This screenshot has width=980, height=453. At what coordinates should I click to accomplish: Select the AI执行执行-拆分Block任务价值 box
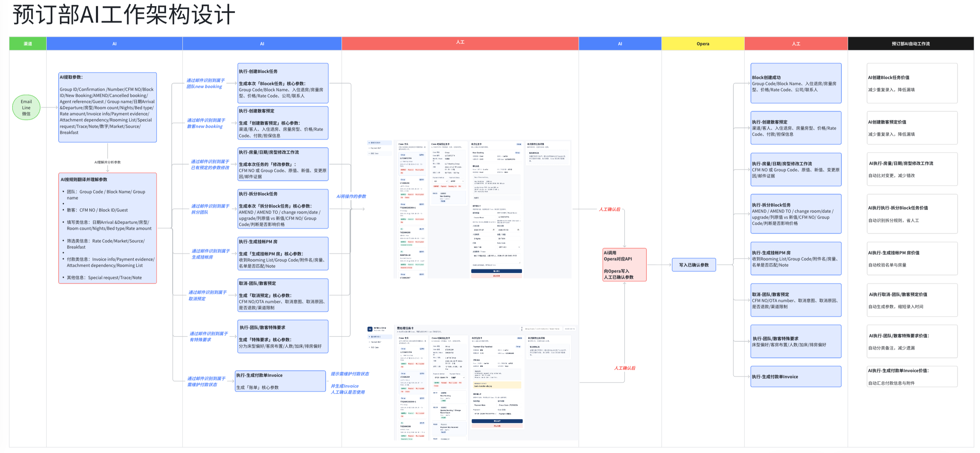912,214
